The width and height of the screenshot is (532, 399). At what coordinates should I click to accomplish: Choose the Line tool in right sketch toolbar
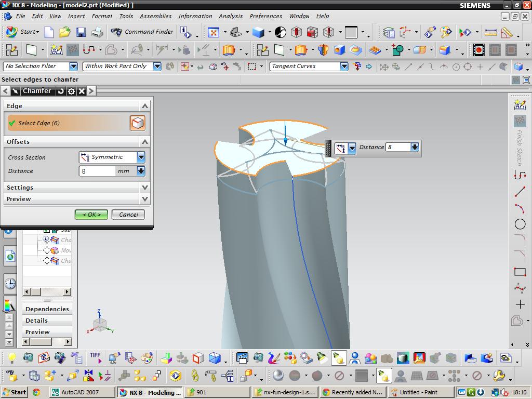(520, 192)
